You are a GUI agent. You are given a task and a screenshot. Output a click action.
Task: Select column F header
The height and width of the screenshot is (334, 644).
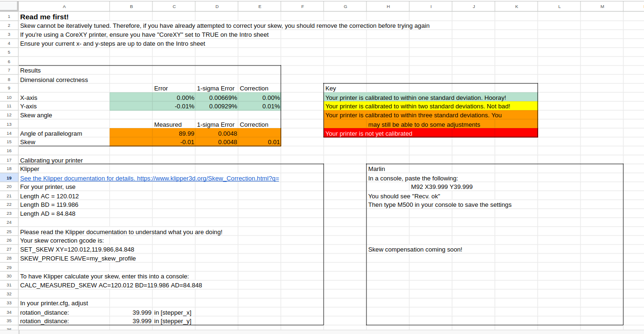pos(302,6)
